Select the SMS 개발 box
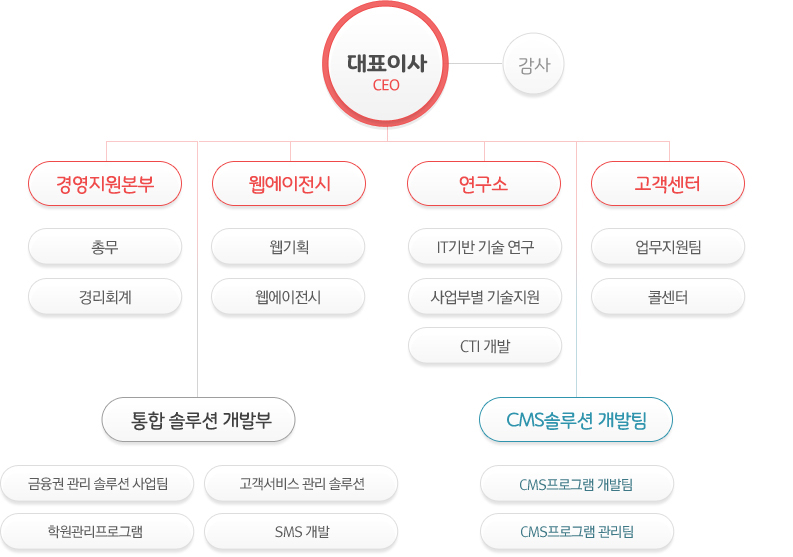Screen dimensions: 793x557 coord(301,531)
